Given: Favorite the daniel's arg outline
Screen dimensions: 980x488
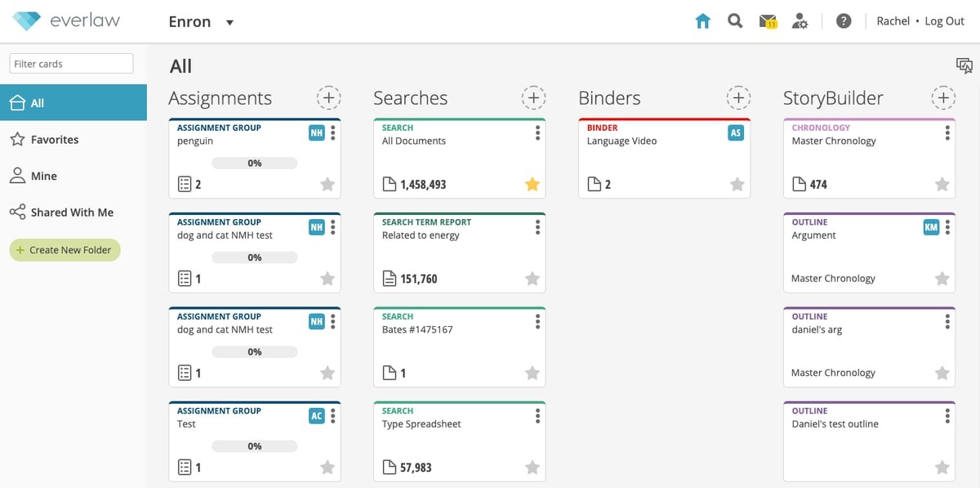Looking at the screenshot, I should click(942, 373).
